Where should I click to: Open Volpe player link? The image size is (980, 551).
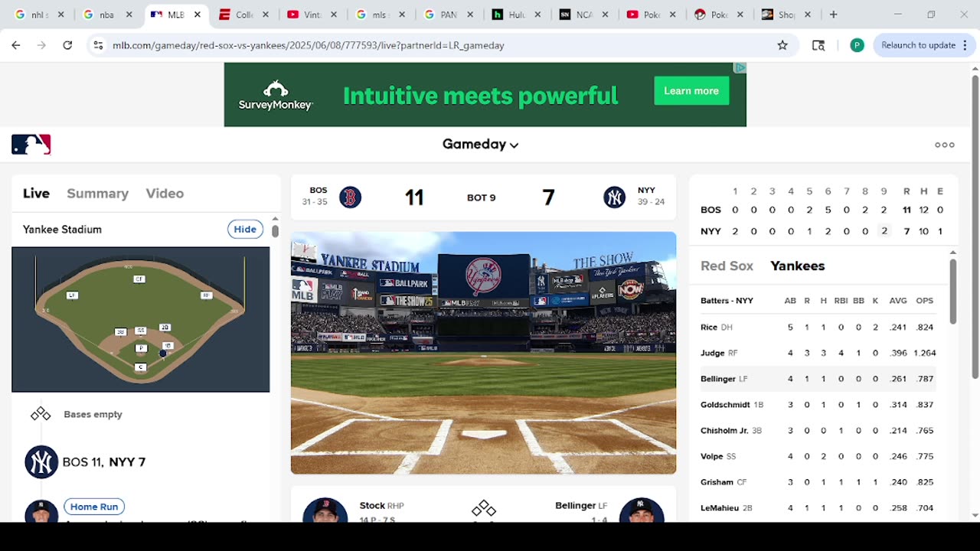tap(711, 456)
